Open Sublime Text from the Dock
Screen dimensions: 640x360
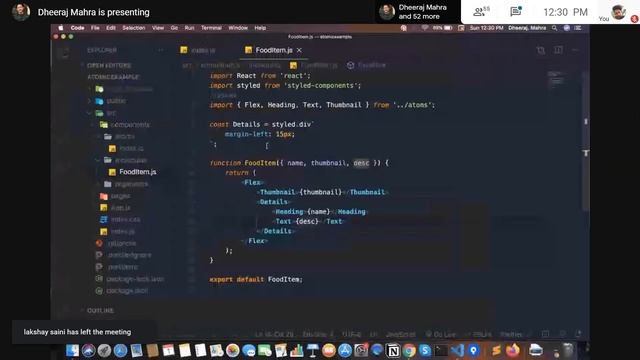[496, 350]
